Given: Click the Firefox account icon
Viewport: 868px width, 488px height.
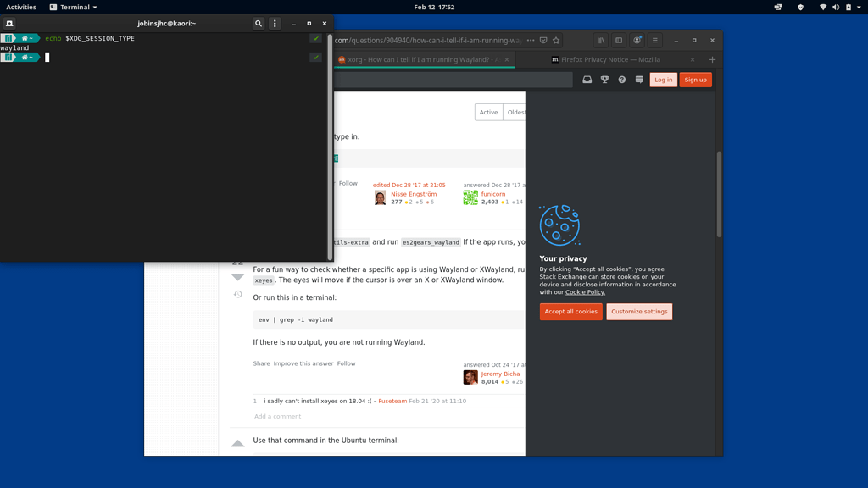Looking at the screenshot, I should point(637,40).
